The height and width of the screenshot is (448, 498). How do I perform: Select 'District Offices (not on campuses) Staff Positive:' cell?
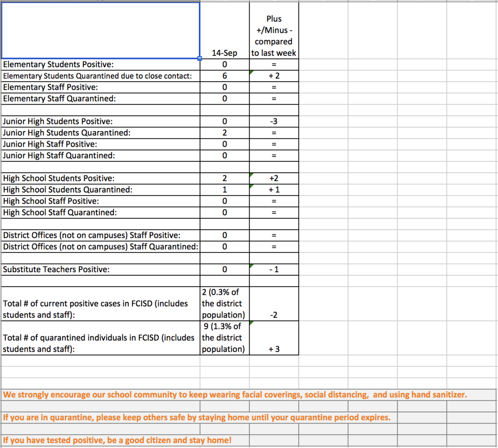click(x=101, y=235)
